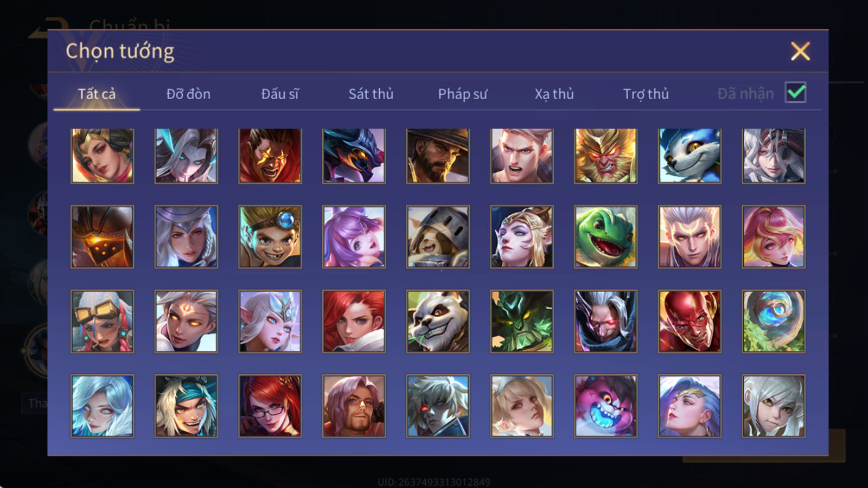This screenshot has height=488, width=868.
Task: Open the Trợ thủ tab
Action: tap(646, 94)
